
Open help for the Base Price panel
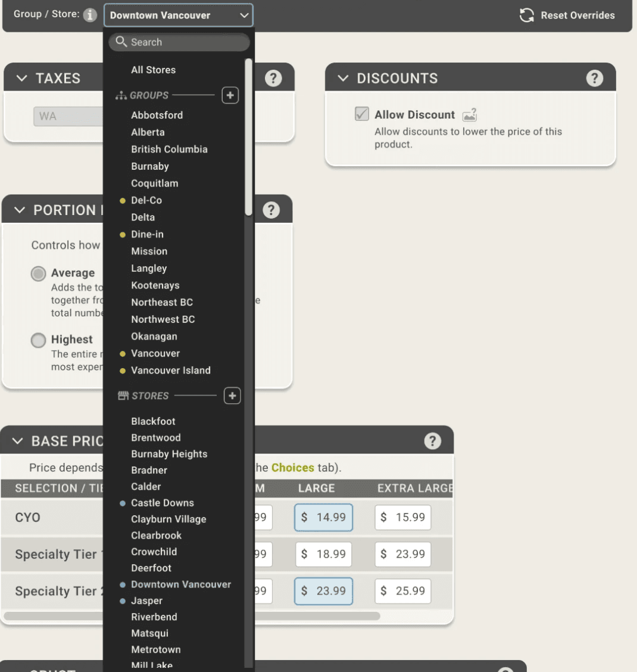click(x=433, y=441)
